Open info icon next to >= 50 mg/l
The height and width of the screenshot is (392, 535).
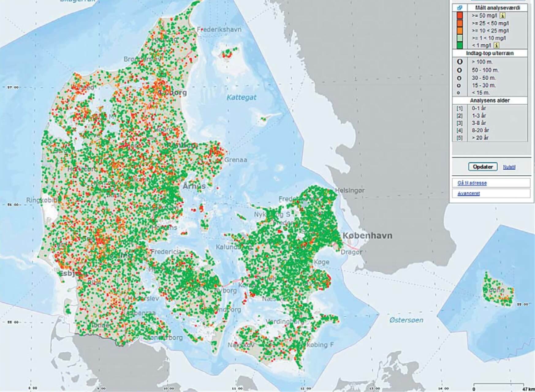pyautogui.click(x=503, y=16)
